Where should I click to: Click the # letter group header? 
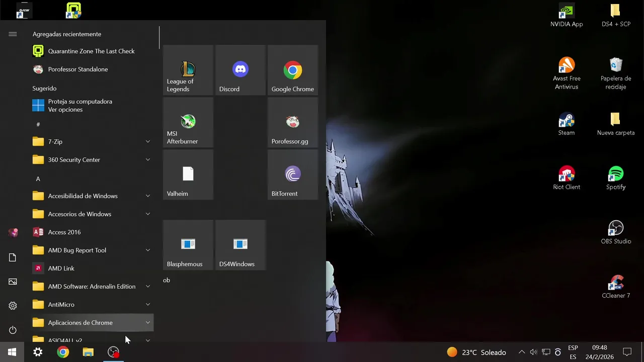click(x=38, y=124)
